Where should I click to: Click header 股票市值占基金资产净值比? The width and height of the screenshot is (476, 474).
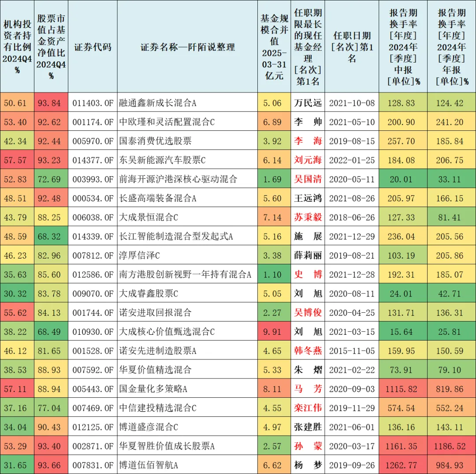51,47
